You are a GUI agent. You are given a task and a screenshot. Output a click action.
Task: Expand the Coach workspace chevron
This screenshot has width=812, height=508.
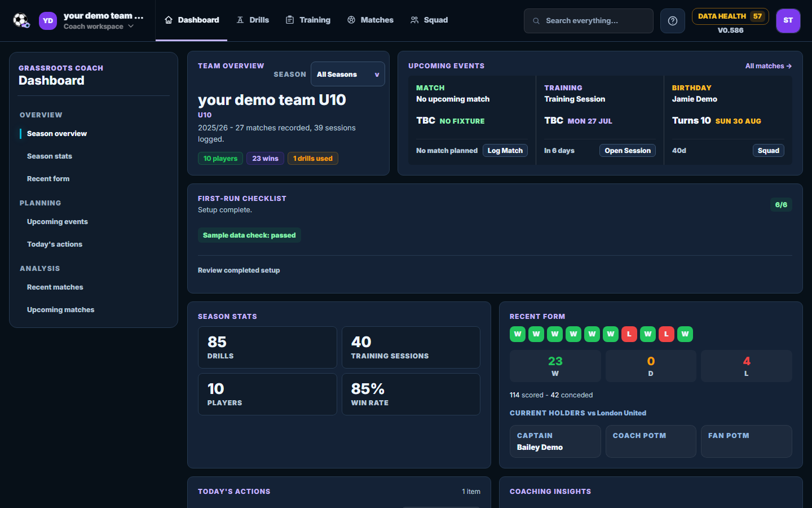(131, 26)
